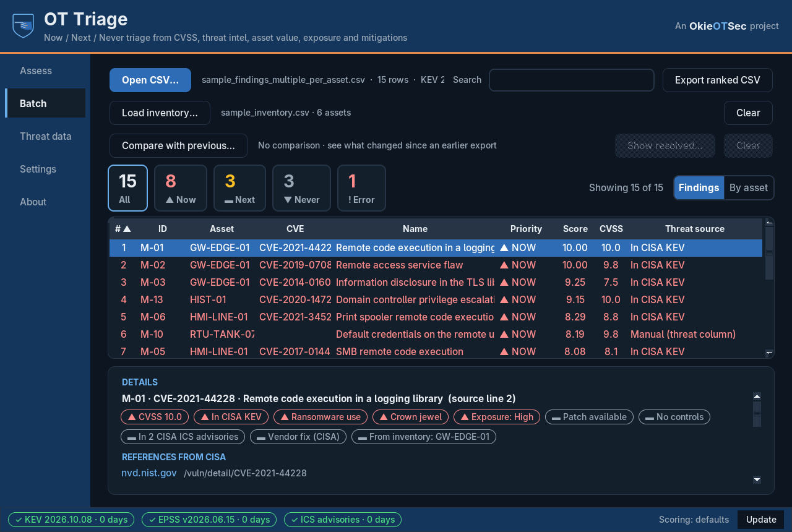The width and height of the screenshot is (792, 532).
Task: Click the Ransomware use tag
Action: (321, 417)
